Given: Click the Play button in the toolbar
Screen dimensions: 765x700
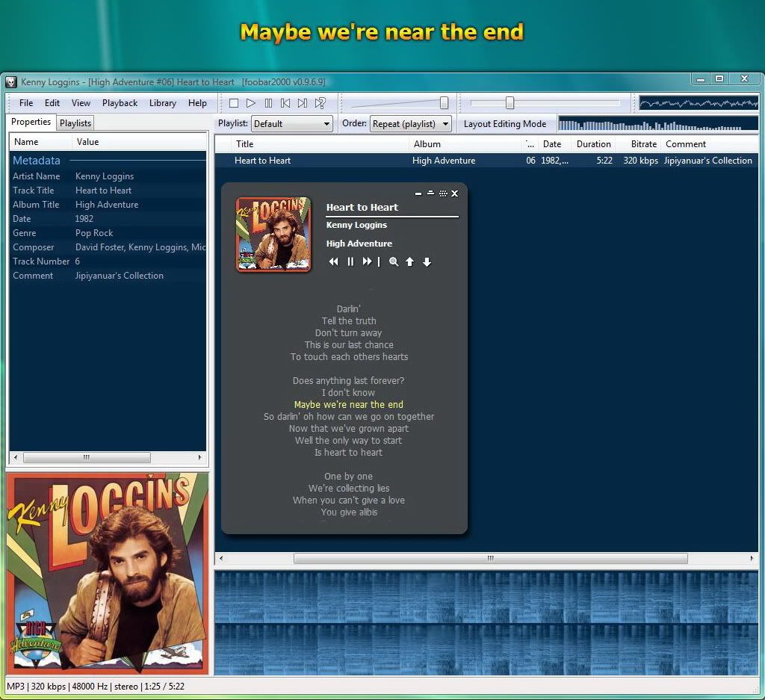Looking at the screenshot, I should 251,103.
